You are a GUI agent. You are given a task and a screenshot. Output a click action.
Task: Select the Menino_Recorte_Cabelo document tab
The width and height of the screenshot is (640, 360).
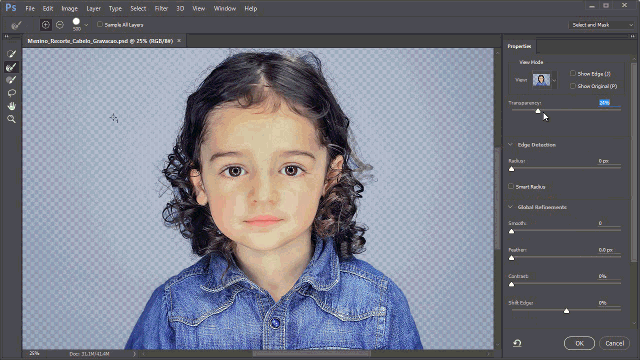coord(100,41)
